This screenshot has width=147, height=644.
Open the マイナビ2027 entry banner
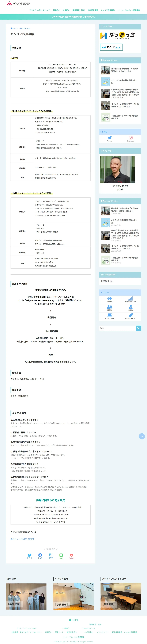pyautogui.click(x=111, y=47)
